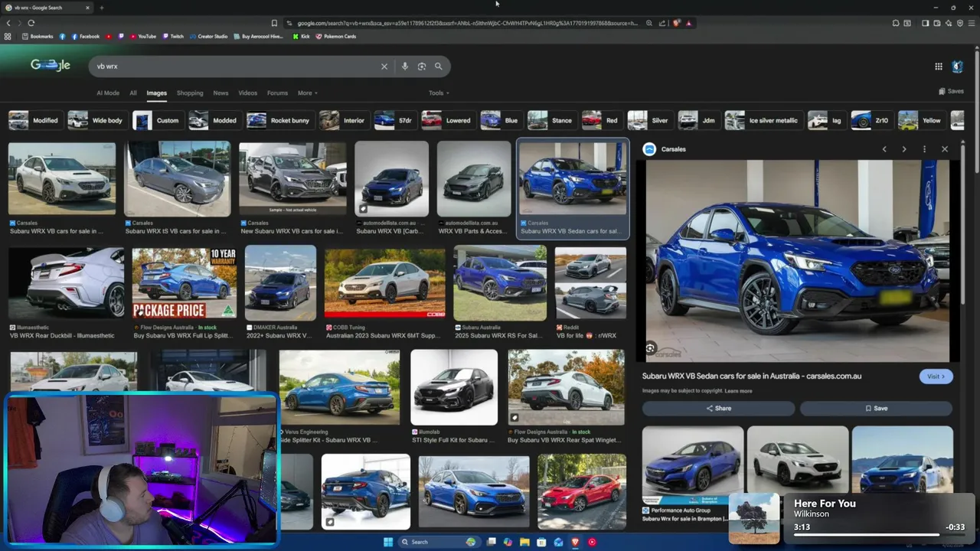980x551 pixels.
Task: Go back to the previous page
Action: tap(9, 23)
